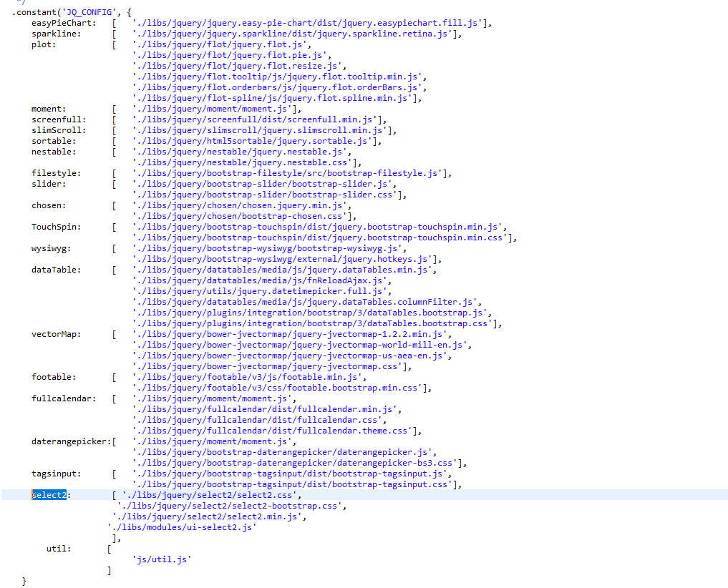Click the screenfull.min.js path
This screenshot has height=588, width=728.
click(x=255, y=119)
